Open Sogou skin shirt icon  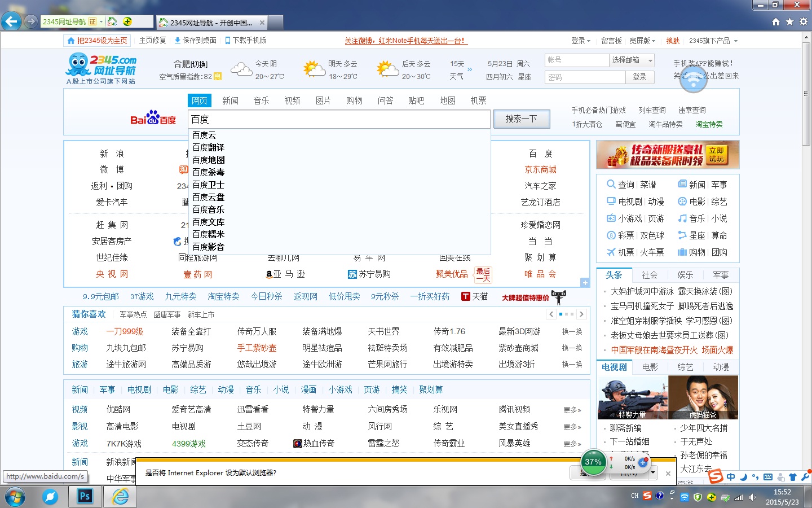(x=793, y=477)
